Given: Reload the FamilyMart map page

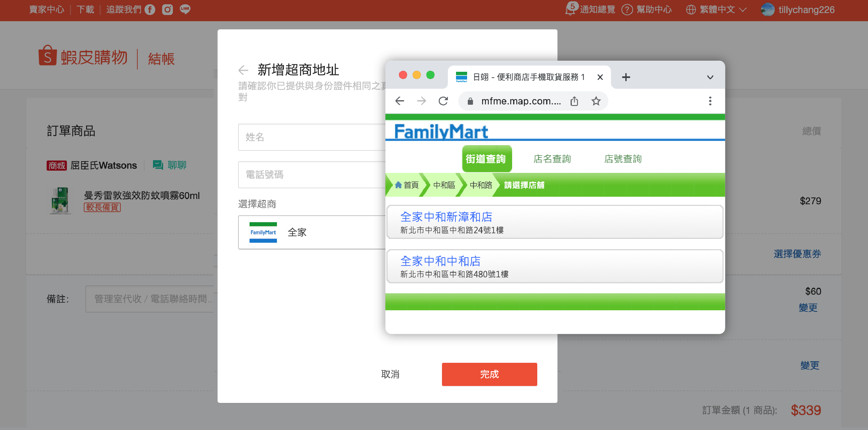Looking at the screenshot, I should [x=443, y=101].
